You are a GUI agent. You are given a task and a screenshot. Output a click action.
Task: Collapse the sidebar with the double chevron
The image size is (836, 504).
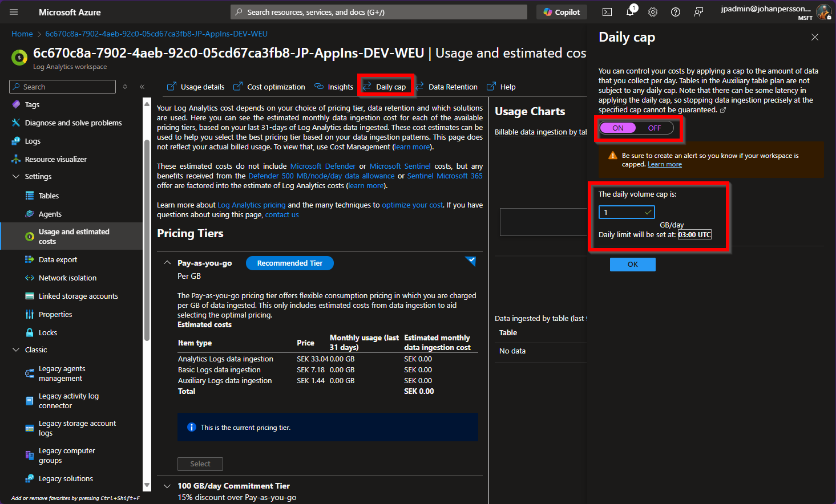click(x=142, y=87)
